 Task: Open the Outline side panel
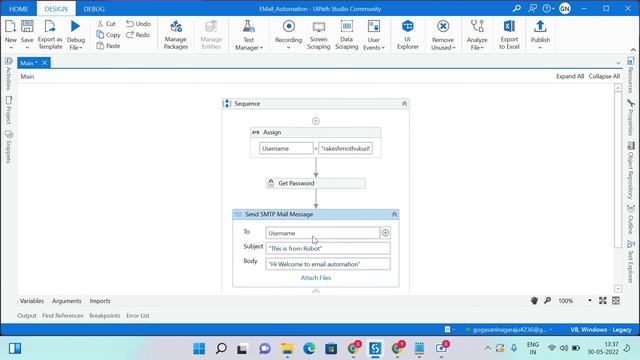(x=631, y=219)
